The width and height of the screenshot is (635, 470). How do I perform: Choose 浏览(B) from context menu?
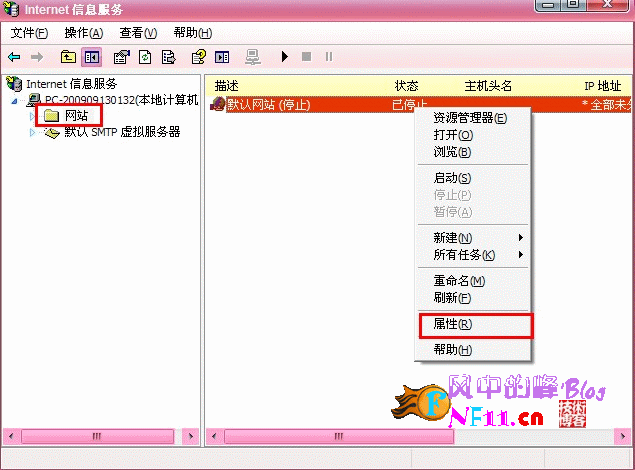point(473,152)
